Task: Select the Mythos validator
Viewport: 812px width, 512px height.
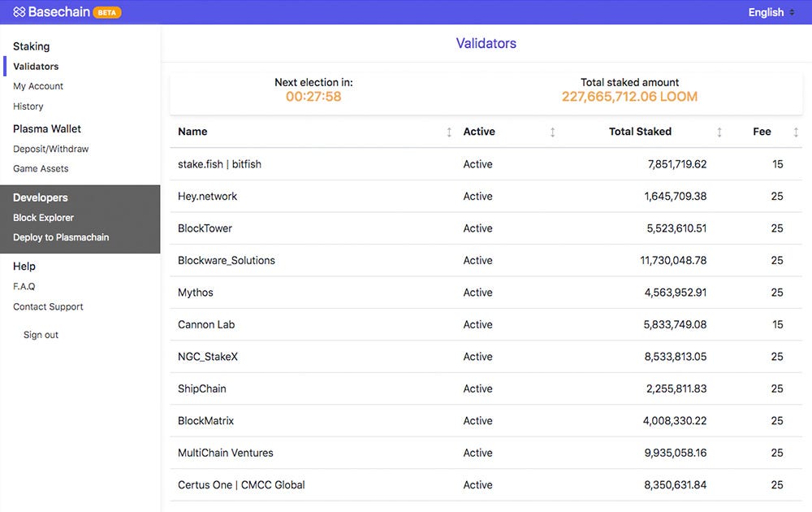Action: (x=195, y=293)
